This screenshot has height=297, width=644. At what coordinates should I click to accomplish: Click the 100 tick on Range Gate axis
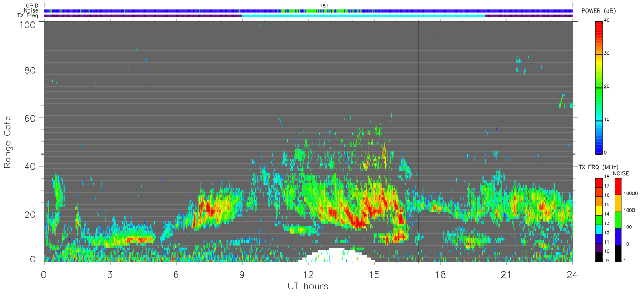28,25
